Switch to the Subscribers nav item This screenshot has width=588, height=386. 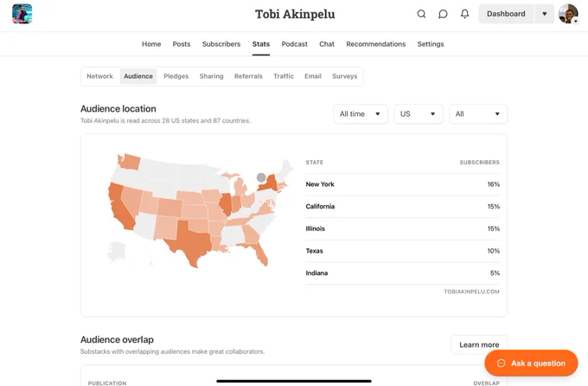pyautogui.click(x=221, y=44)
